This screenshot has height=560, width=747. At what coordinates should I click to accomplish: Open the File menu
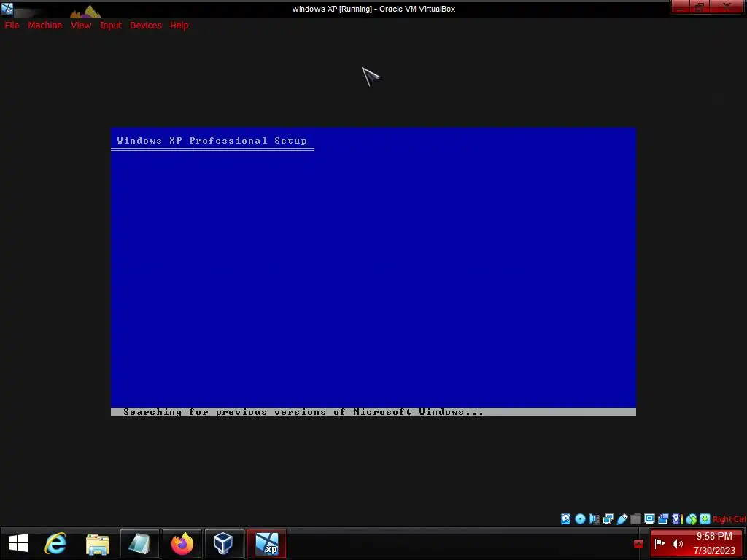pyautogui.click(x=12, y=26)
